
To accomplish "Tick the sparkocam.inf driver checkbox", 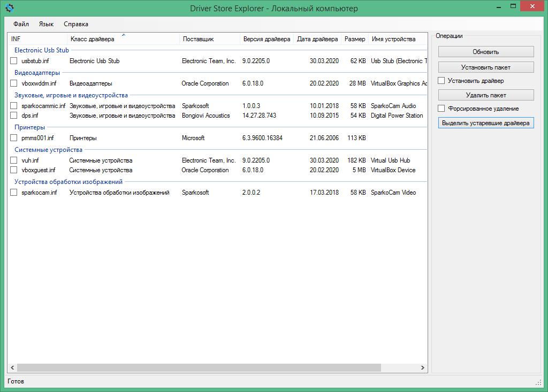I will click(14, 193).
